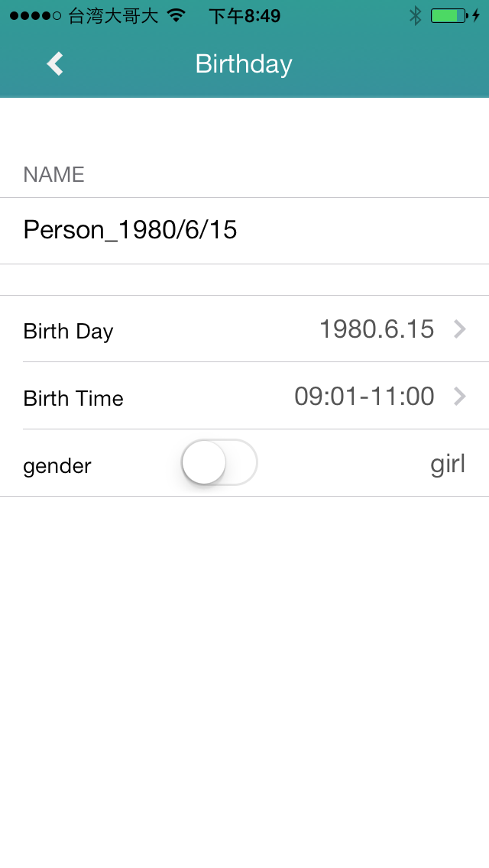Tap the Birth Time row label
The width and height of the screenshot is (489, 868).
click(73, 398)
